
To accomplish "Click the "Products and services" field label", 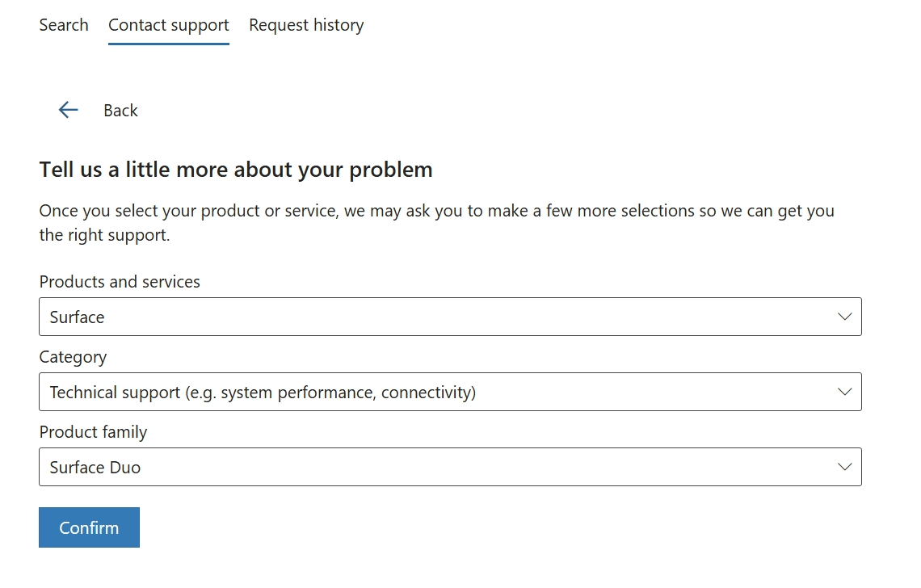I will tap(120, 282).
